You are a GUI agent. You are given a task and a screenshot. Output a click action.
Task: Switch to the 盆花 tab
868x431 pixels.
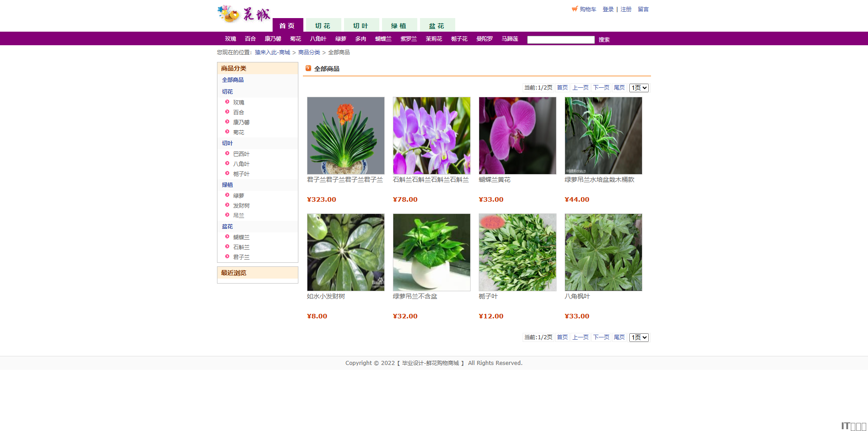click(x=437, y=26)
